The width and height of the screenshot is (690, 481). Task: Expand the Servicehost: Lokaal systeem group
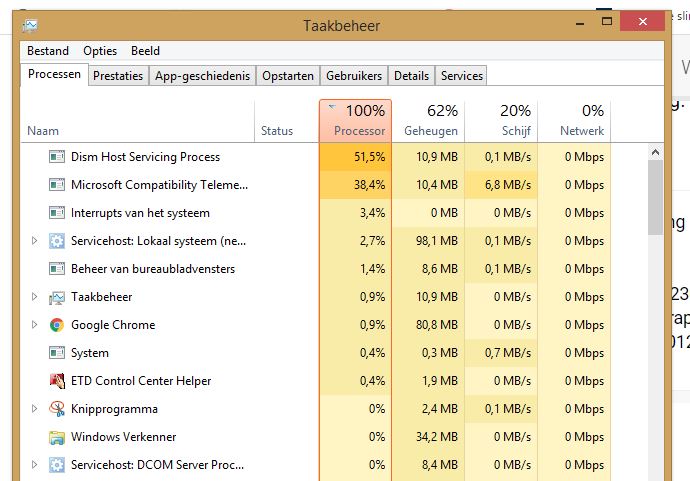35,241
